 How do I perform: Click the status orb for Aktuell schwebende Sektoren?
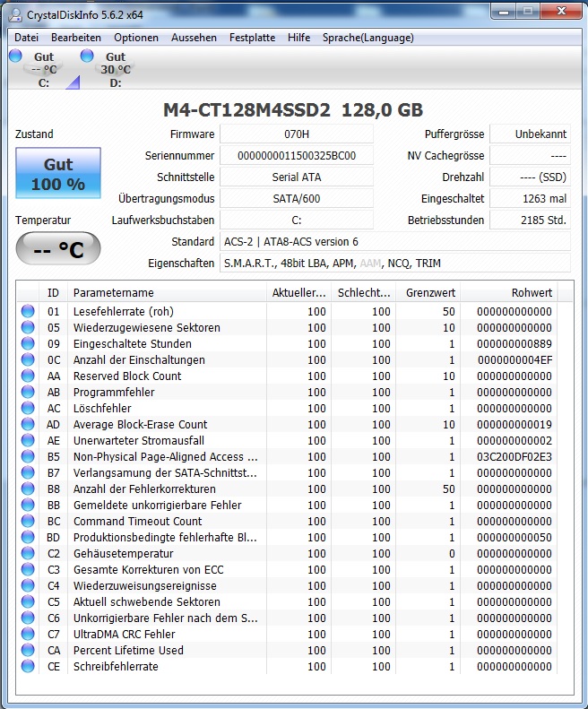pos(28,601)
